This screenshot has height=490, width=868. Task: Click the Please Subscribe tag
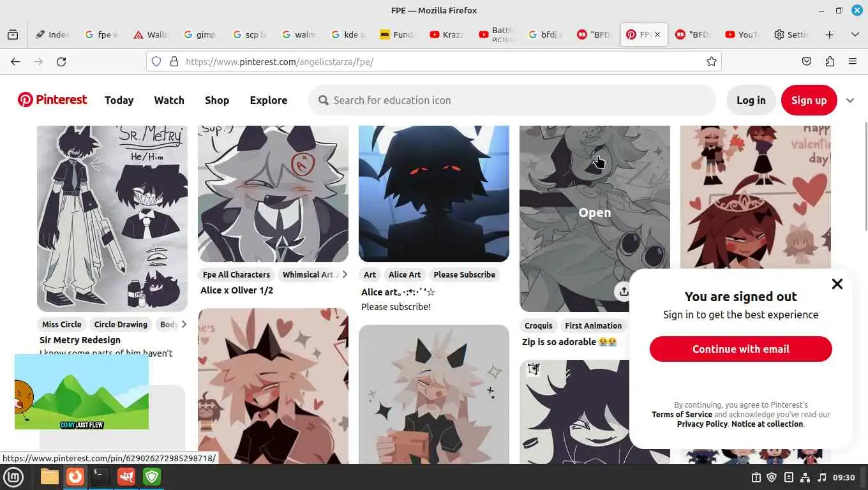point(465,274)
